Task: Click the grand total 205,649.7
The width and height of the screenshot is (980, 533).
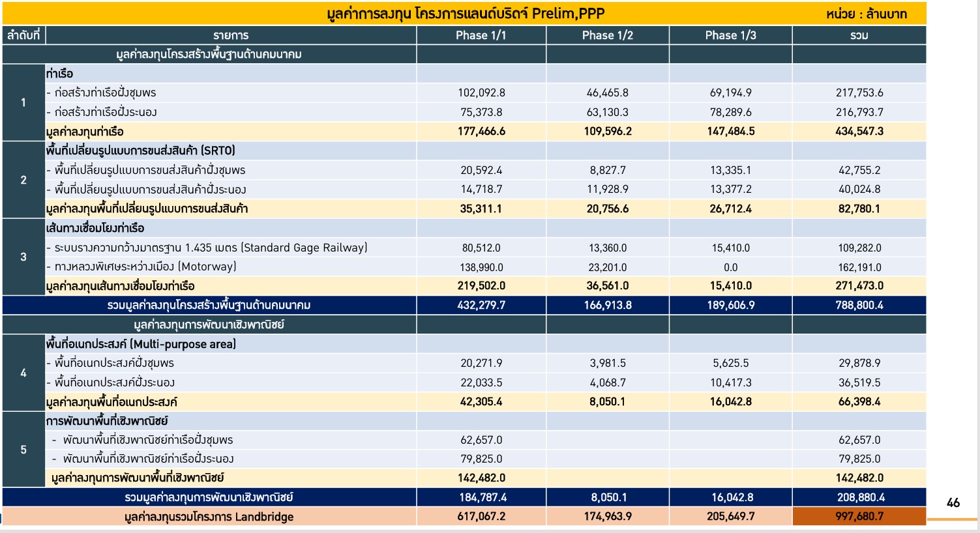Action: (730, 517)
